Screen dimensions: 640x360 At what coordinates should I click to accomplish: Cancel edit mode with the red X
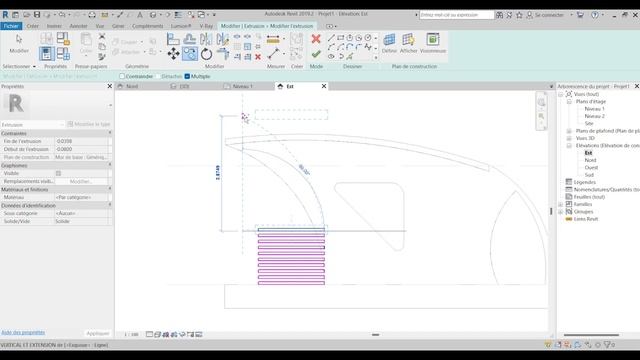coord(316,39)
